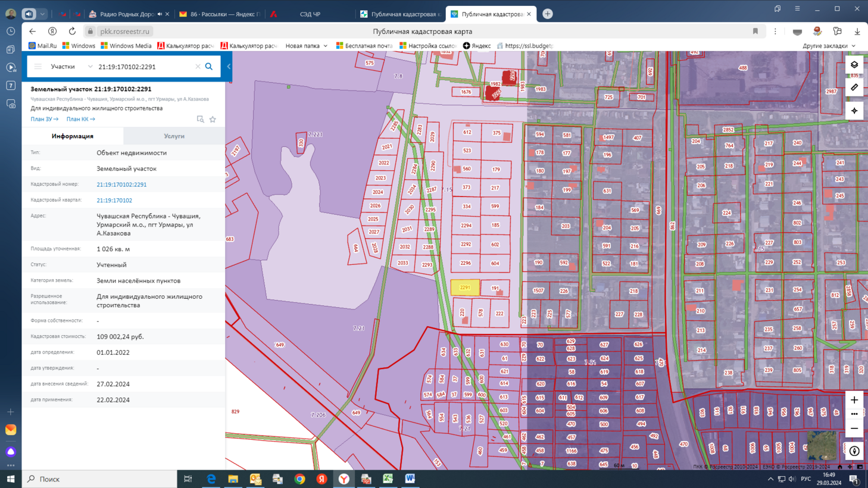Open the План ЗУ link
This screenshot has height=488, width=868.
[44, 119]
